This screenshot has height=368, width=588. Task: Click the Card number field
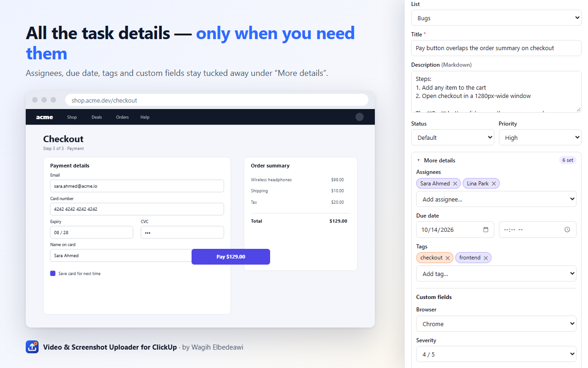(x=137, y=209)
